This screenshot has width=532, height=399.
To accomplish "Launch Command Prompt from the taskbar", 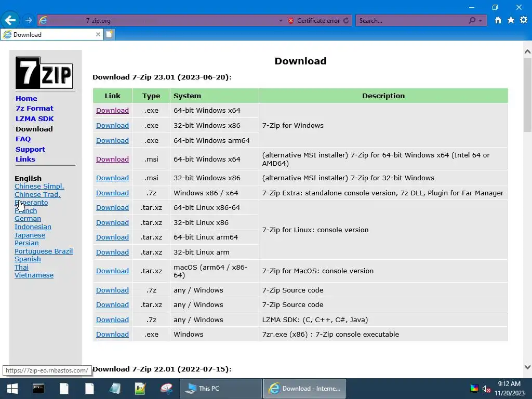I will (38, 389).
